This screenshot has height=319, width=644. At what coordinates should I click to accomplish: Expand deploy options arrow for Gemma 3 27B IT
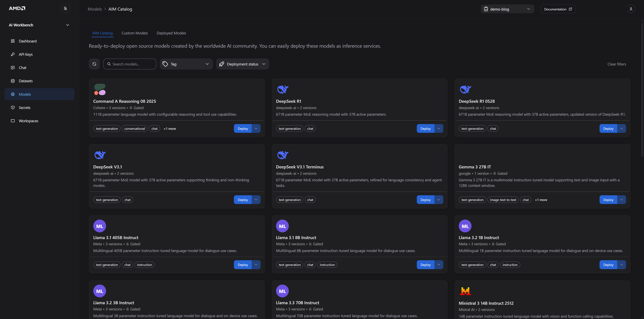[621, 200]
